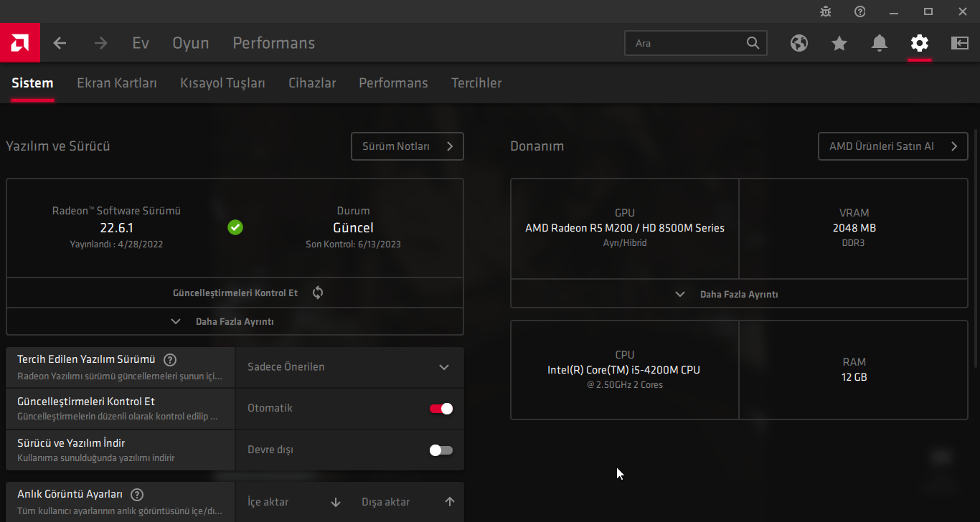Toggle the Otomatik update check switch

point(441,409)
